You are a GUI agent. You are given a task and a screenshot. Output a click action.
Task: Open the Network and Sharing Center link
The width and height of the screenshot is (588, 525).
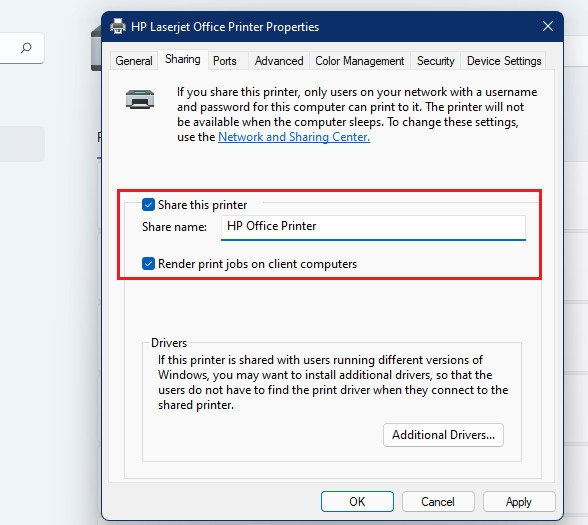pos(294,137)
